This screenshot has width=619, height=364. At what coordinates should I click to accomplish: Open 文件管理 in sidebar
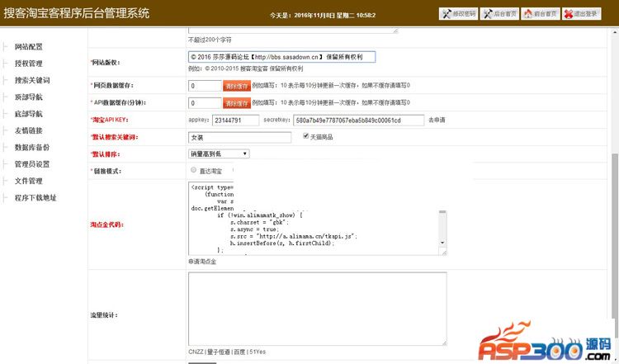[28, 181]
